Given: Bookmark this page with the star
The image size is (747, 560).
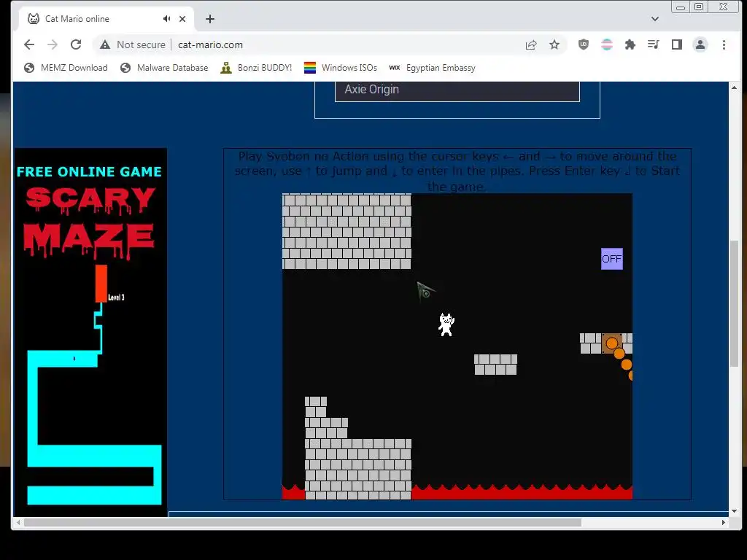Looking at the screenshot, I should coord(554,44).
